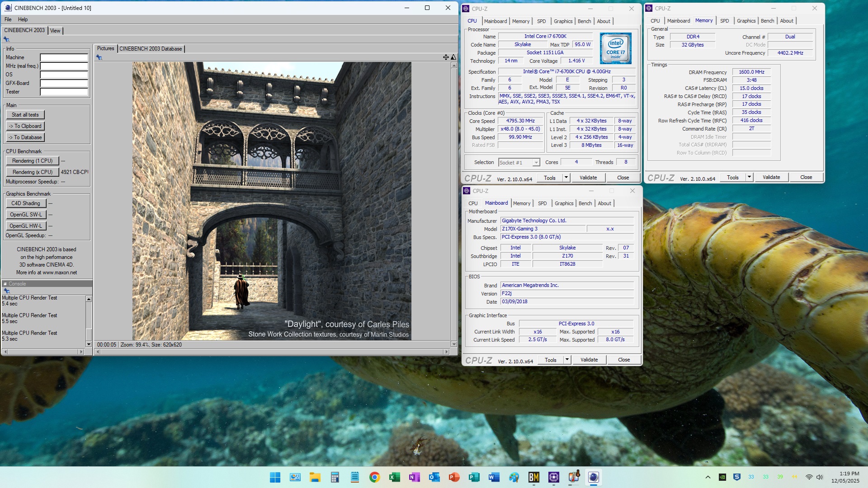The image size is (868, 488).
Task: Switch to BenchMate (BM) taskbar icon
Action: point(534,477)
